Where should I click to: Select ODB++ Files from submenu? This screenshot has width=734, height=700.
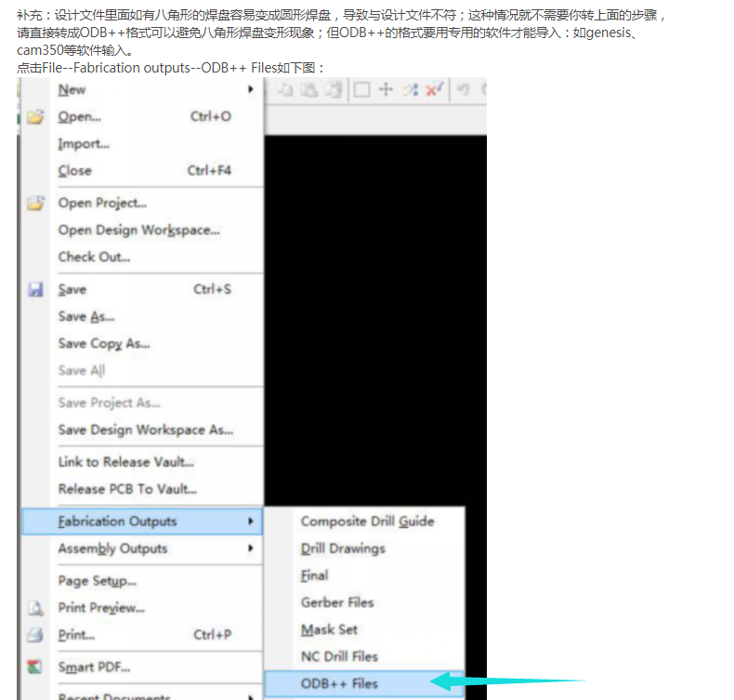(x=339, y=683)
